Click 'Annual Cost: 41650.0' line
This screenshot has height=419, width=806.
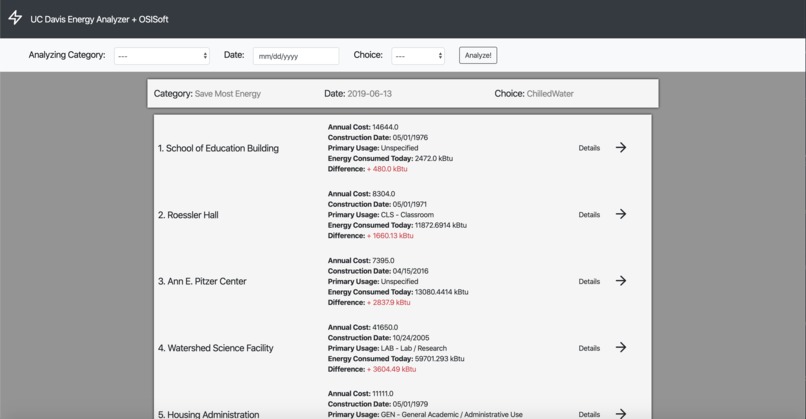point(363,327)
